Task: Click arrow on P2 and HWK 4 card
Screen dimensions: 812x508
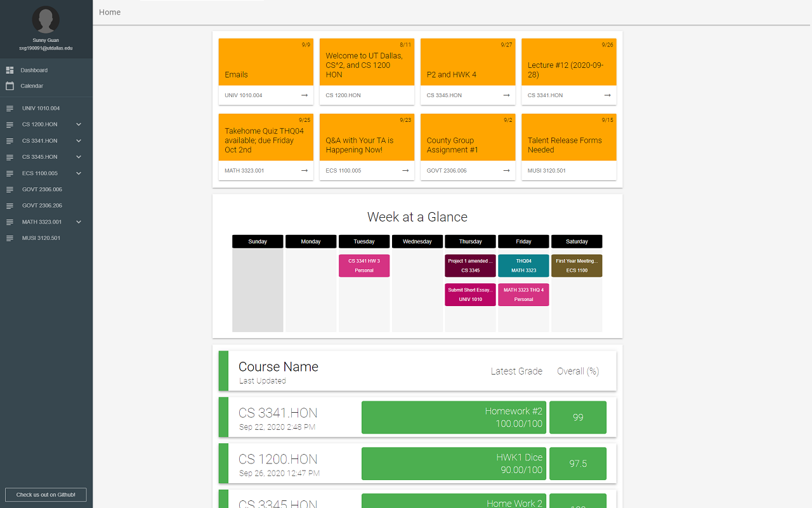Action: click(506, 95)
